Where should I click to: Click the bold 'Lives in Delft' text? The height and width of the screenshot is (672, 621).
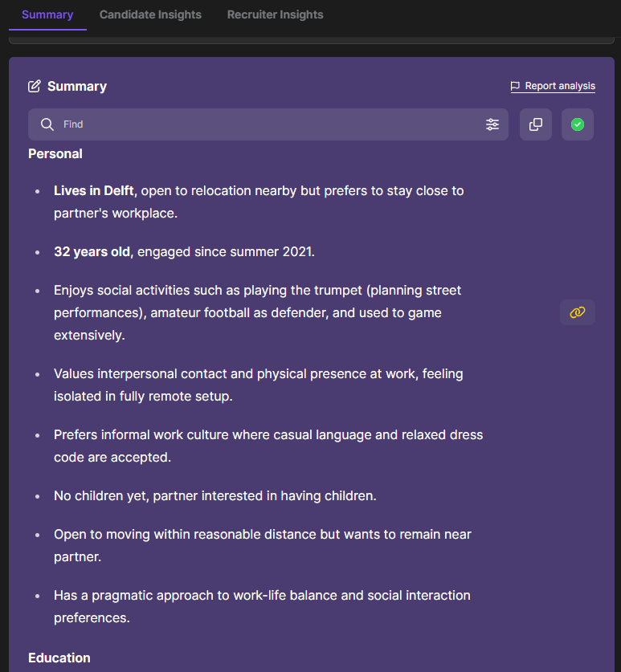(95, 190)
